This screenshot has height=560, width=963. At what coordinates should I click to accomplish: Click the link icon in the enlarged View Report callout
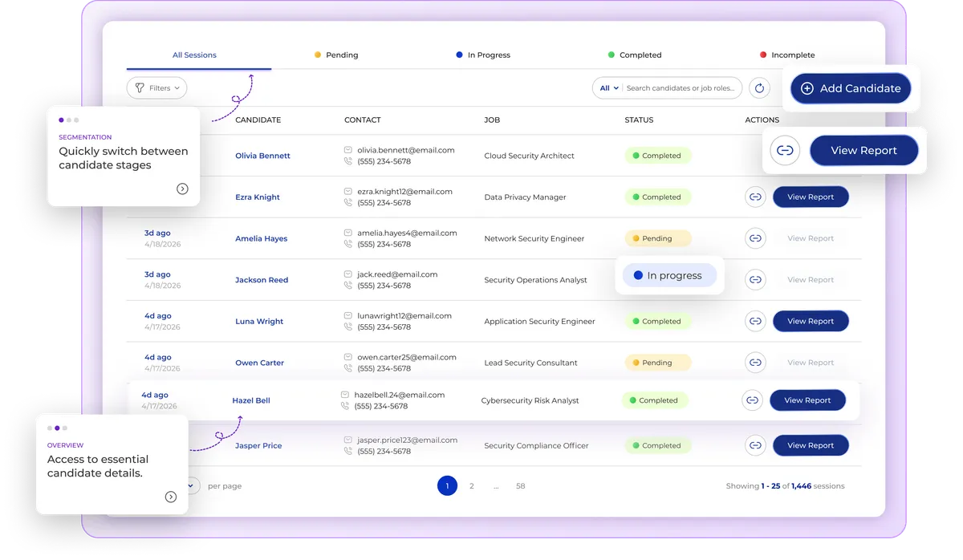coord(785,150)
